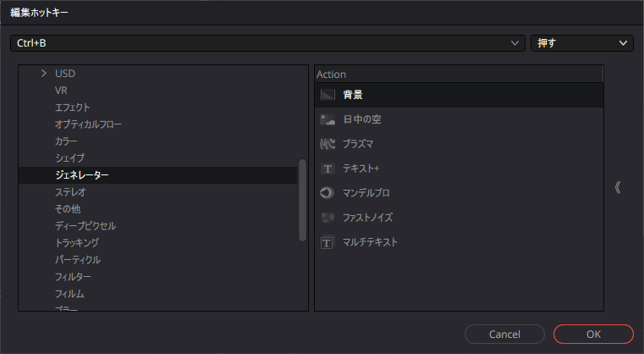
Task: Choose the カラー category
Action: [x=66, y=141]
